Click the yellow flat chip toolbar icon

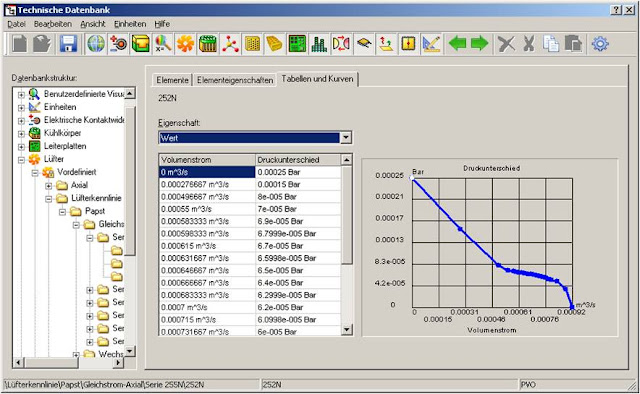[364, 44]
